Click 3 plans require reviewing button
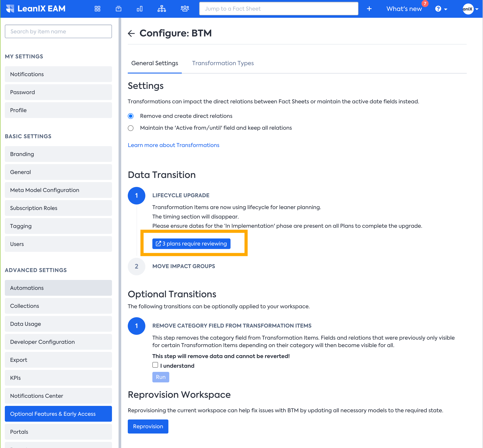 click(x=191, y=244)
